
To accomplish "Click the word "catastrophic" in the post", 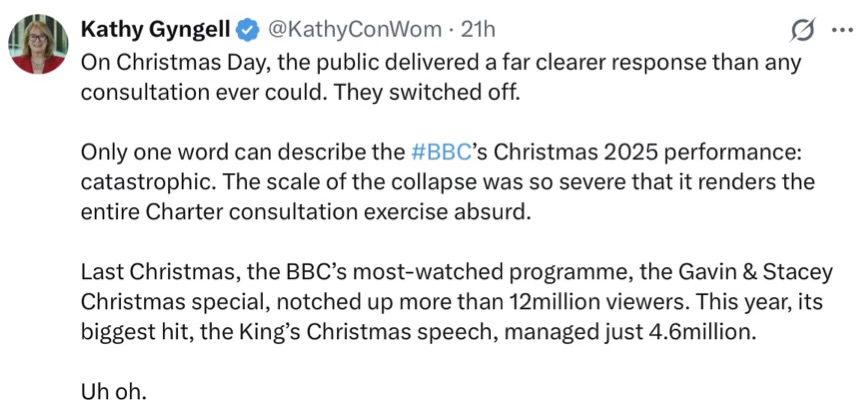I will [x=134, y=182].
